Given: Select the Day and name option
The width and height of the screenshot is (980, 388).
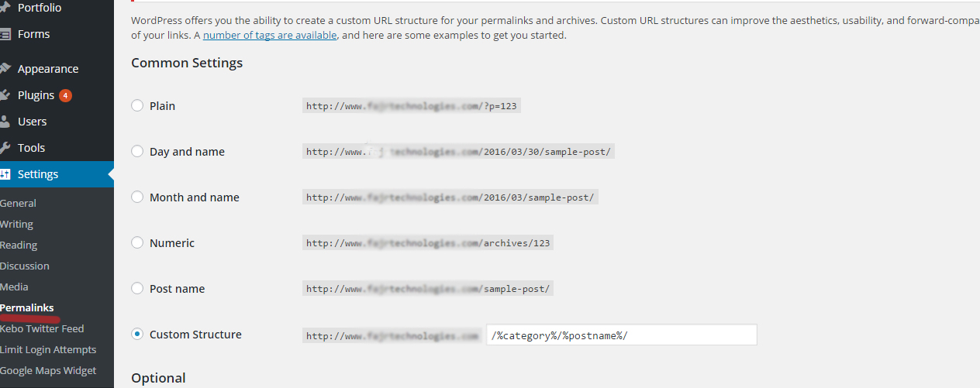Looking at the screenshot, I should (137, 151).
